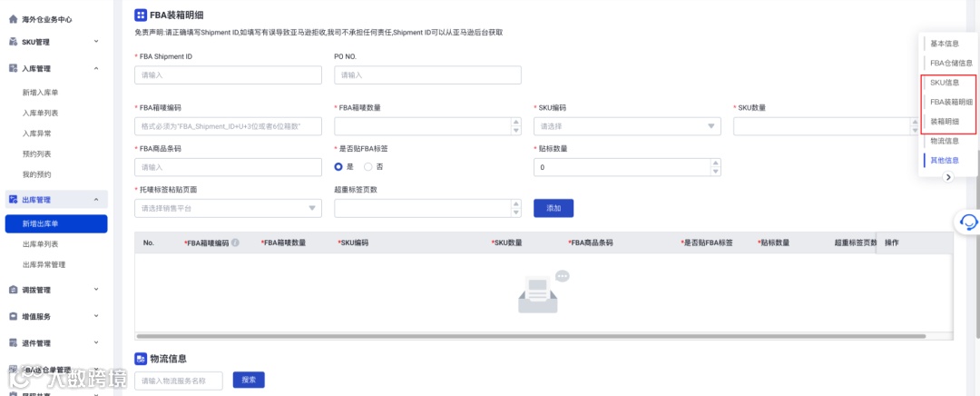
Task: Open the SKU编码 dropdown
Action: pos(627,126)
